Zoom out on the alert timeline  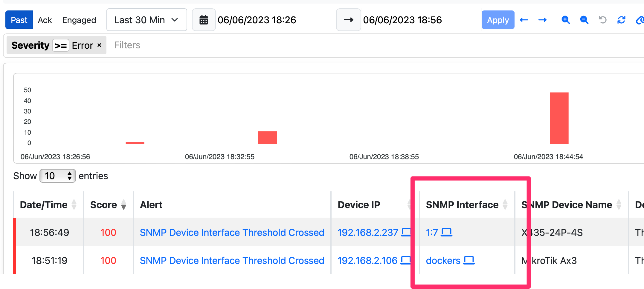pyautogui.click(x=584, y=20)
